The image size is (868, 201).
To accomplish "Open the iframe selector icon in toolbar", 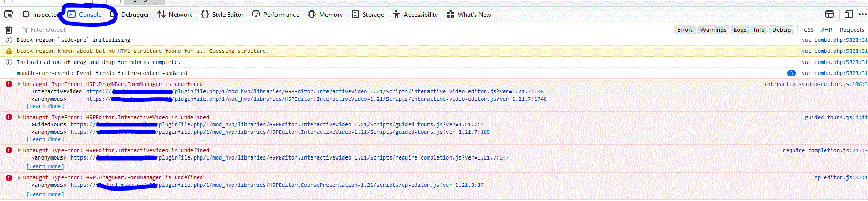I will [830, 14].
